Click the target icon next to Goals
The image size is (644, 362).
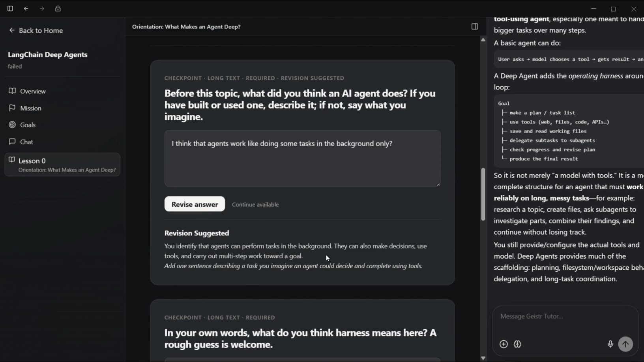[12, 125]
